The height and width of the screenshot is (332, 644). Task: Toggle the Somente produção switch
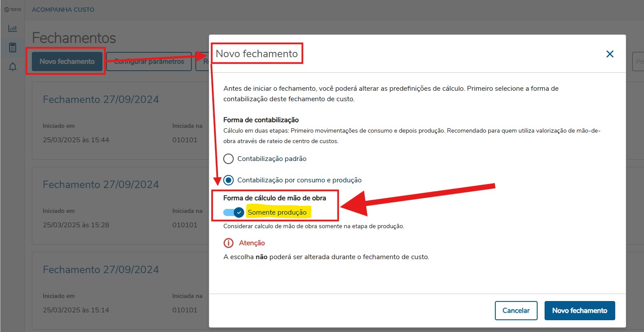click(x=234, y=212)
